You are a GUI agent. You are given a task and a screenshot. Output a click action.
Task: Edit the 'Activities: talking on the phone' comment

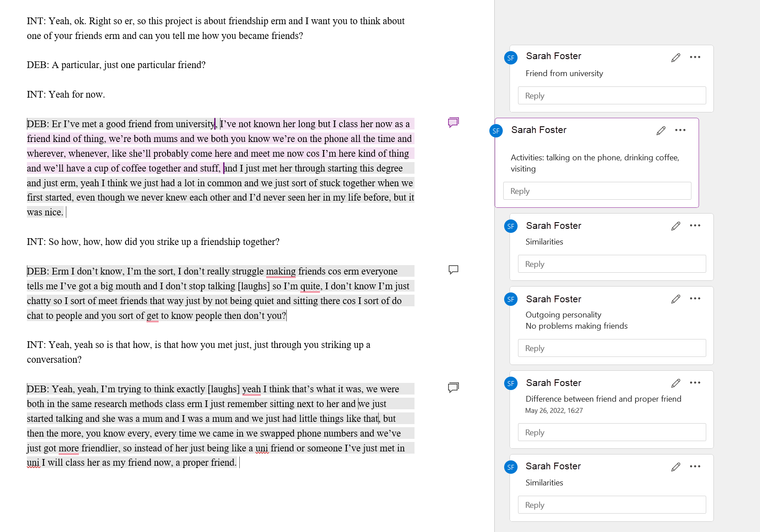click(661, 130)
